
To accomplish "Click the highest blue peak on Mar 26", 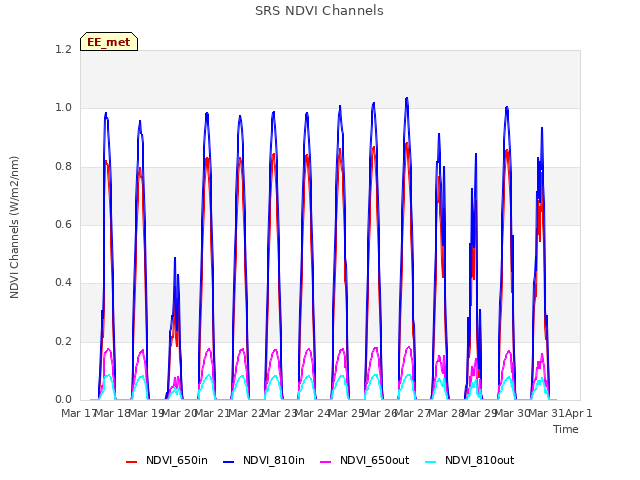I will coord(407,98).
